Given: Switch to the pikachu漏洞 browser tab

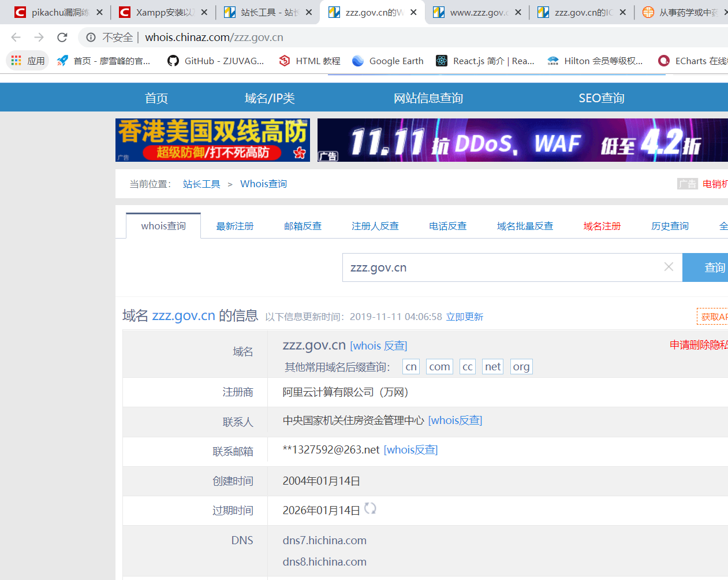Looking at the screenshot, I should click(52, 12).
